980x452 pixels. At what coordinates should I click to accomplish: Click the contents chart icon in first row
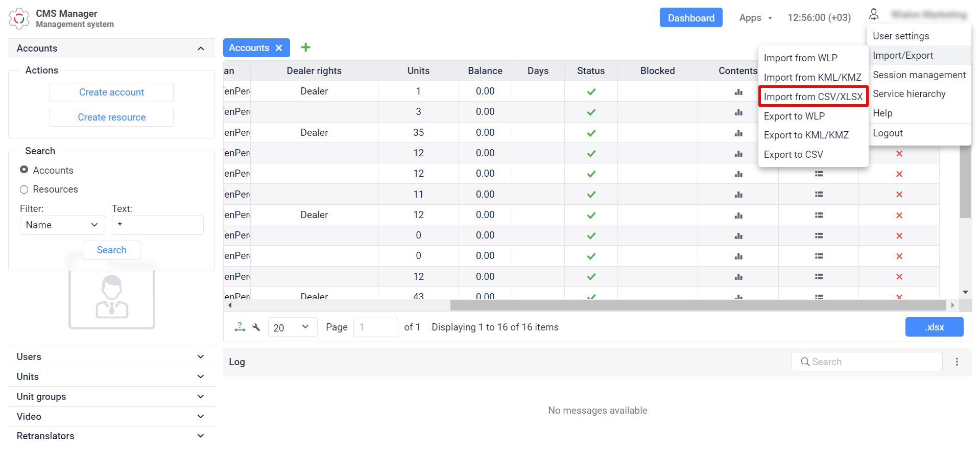pos(738,92)
